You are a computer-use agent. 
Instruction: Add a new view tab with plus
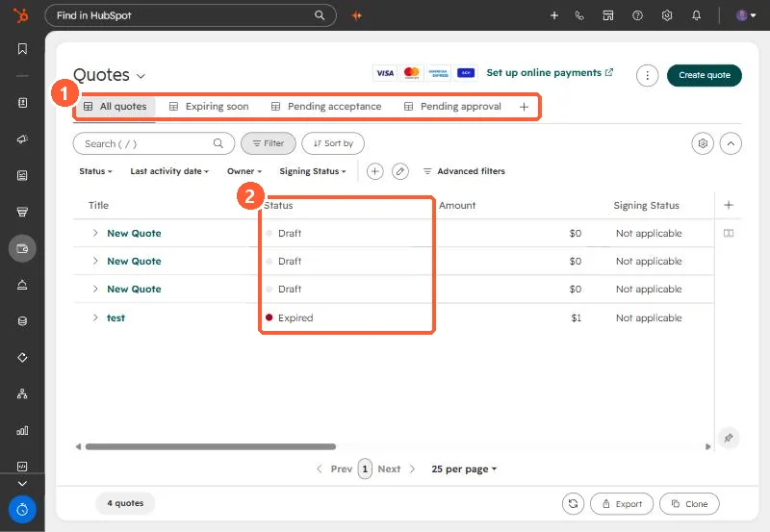[x=524, y=107]
